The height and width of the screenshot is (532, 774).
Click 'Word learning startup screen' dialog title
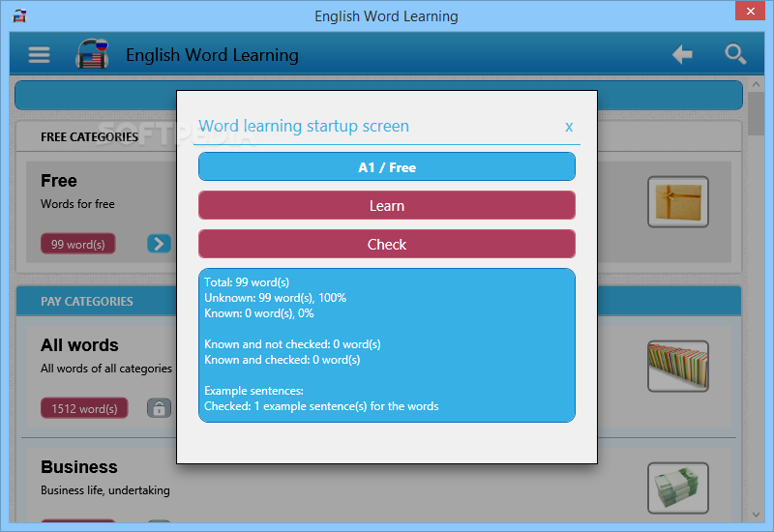click(x=304, y=126)
